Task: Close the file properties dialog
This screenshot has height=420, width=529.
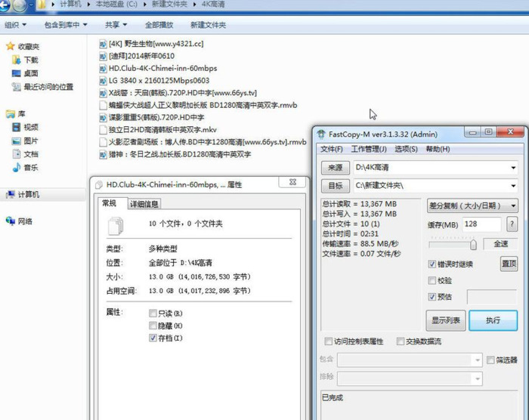Action: point(292,182)
